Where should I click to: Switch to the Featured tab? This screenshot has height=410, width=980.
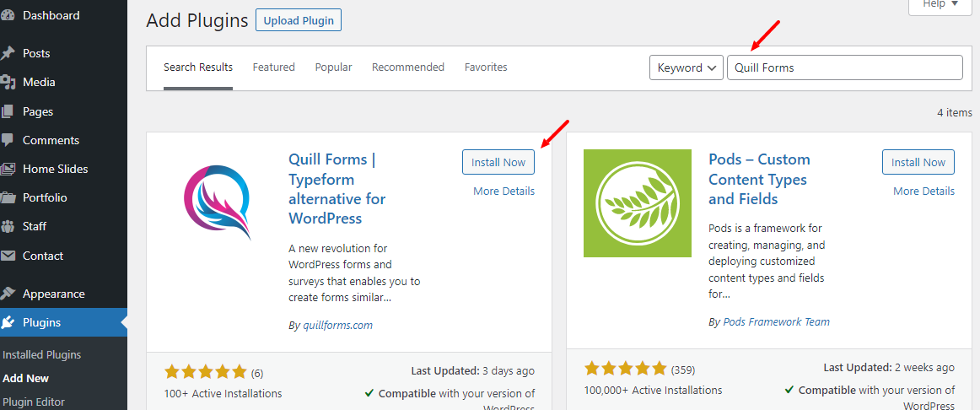click(x=273, y=67)
